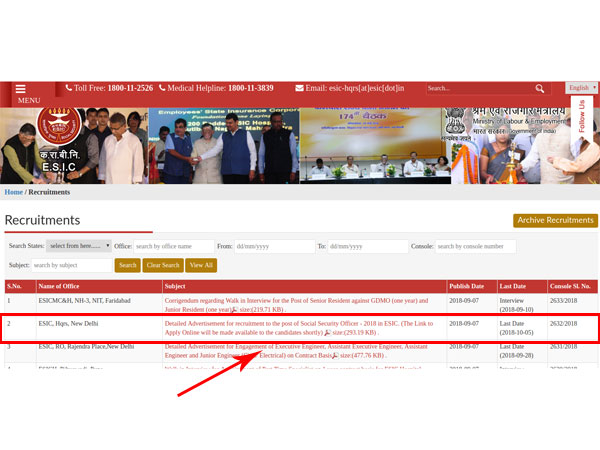Go to Home breadcrumb link
600x450 pixels.
pyautogui.click(x=14, y=192)
